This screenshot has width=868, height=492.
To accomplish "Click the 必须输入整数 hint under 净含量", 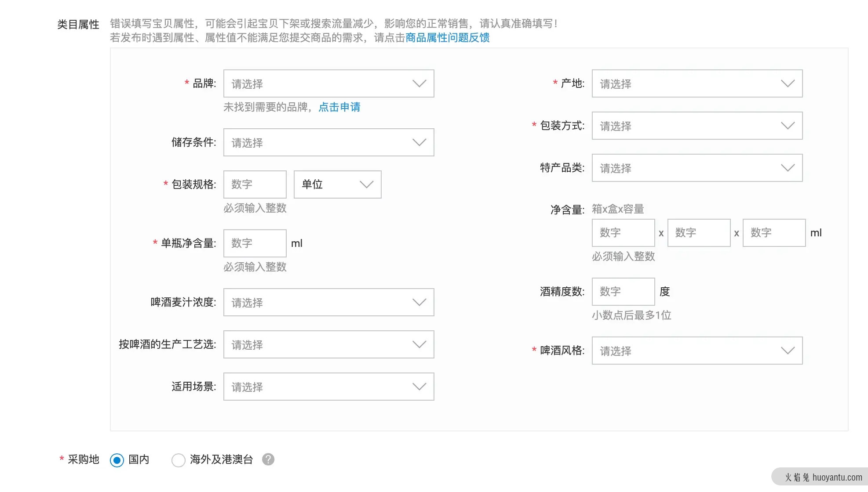I will 624,257.
